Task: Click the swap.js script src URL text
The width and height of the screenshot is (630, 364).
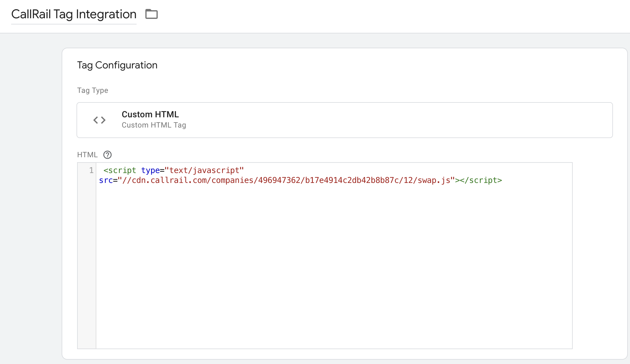Action: [286, 180]
